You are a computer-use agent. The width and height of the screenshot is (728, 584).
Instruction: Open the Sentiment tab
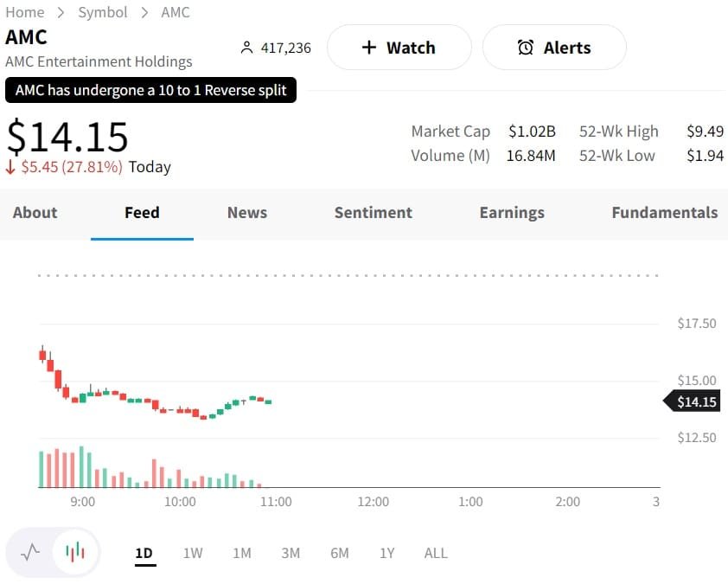tap(374, 213)
